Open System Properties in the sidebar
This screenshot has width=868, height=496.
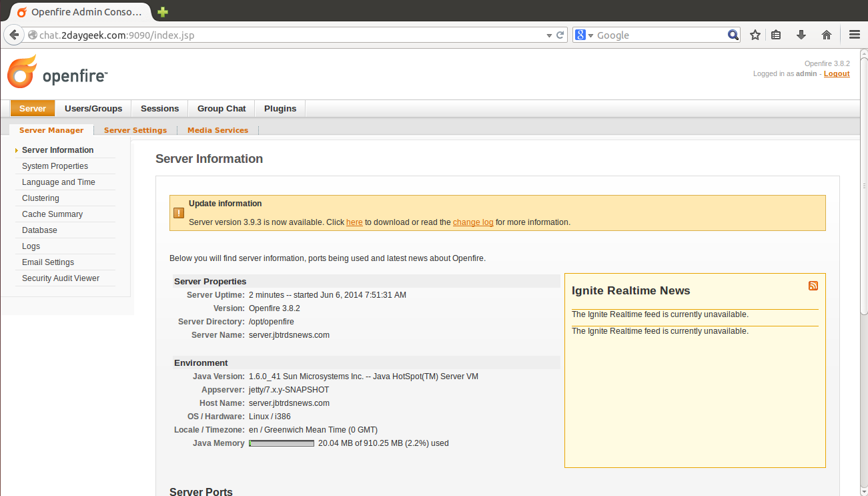(x=55, y=166)
